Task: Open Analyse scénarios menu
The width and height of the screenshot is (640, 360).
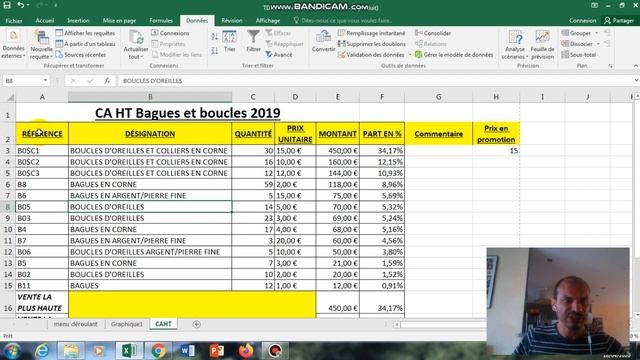Action: 515,45
